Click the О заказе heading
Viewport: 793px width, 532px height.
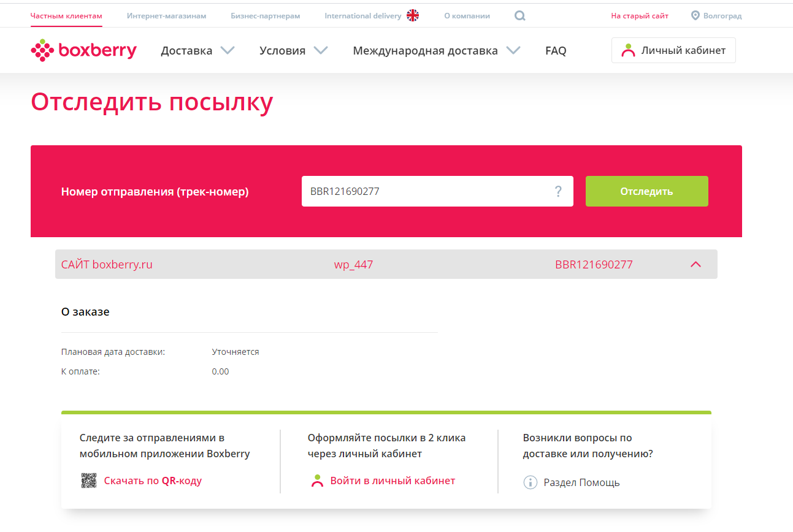coord(85,311)
